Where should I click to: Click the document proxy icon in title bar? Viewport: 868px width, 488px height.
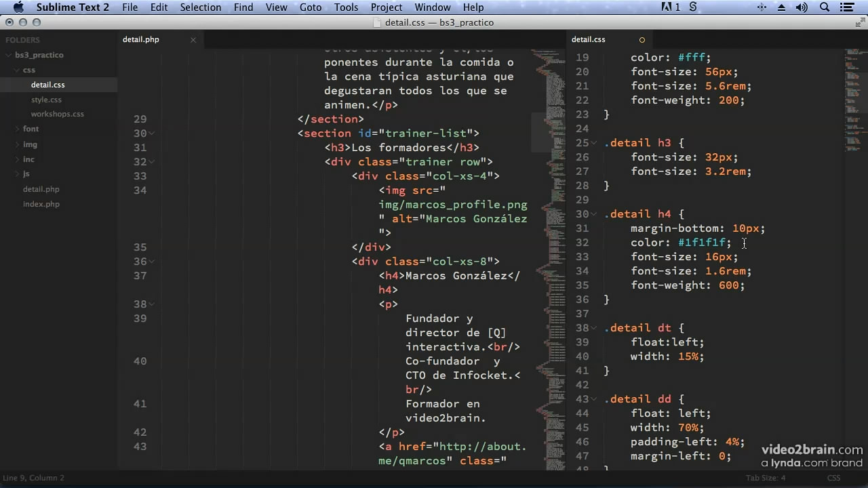[x=378, y=22]
